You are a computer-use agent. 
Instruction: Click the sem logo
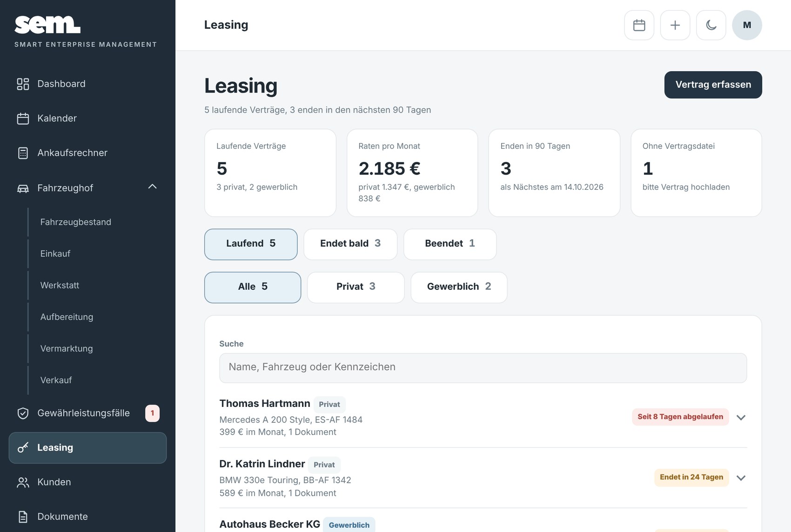point(47,25)
